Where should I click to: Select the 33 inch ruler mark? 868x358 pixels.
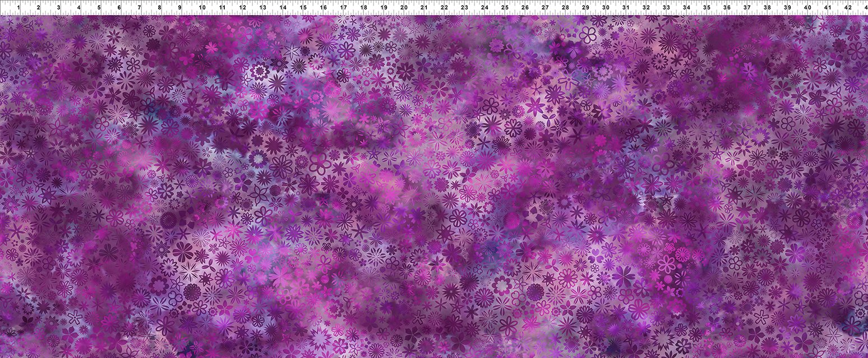click(x=666, y=8)
